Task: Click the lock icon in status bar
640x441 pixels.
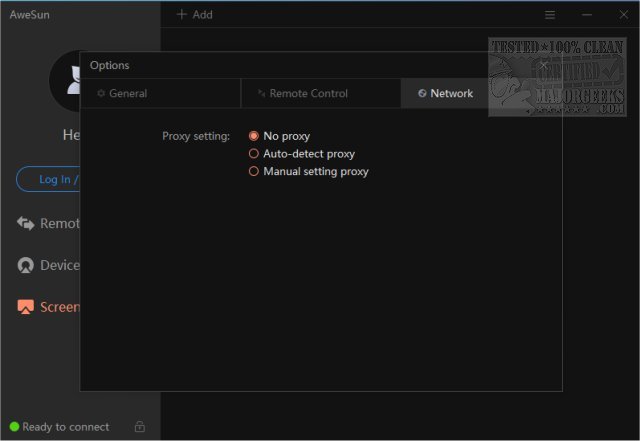Action: 140,426
